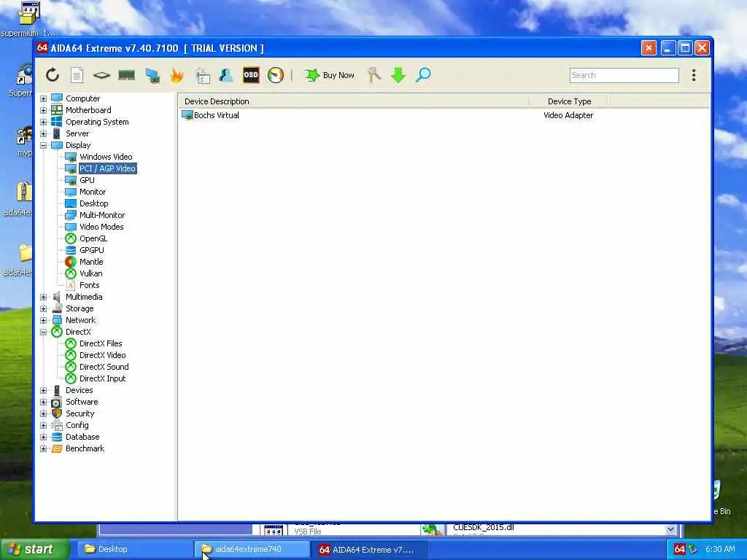Click the Refresh toolbar icon
Viewport: 747px width, 560px height.
tap(53, 75)
